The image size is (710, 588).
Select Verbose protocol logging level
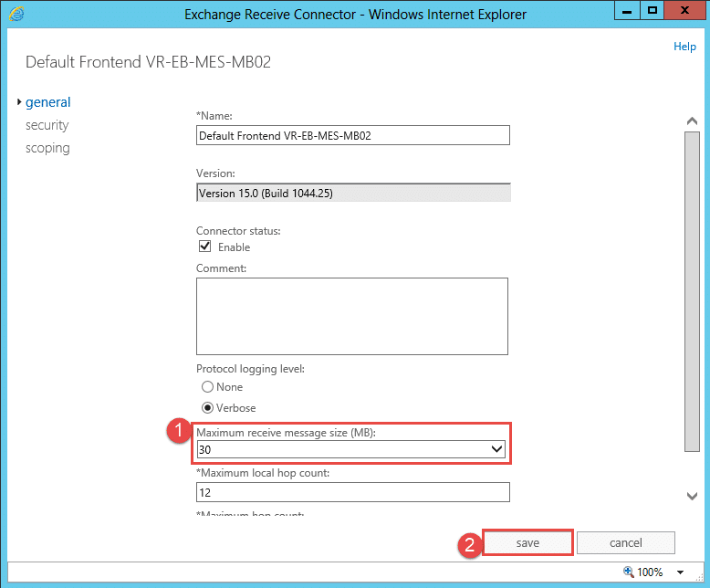tap(207, 408)
